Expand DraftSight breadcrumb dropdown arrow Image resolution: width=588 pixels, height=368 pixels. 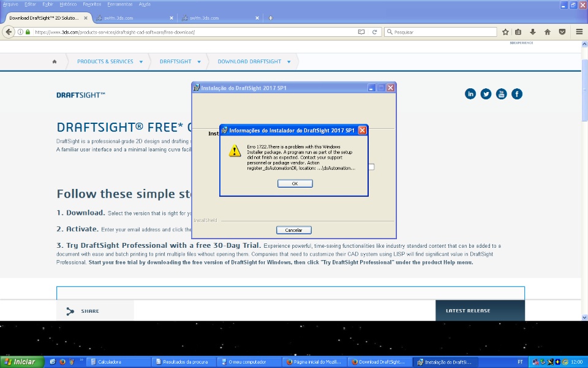[198, 61]
